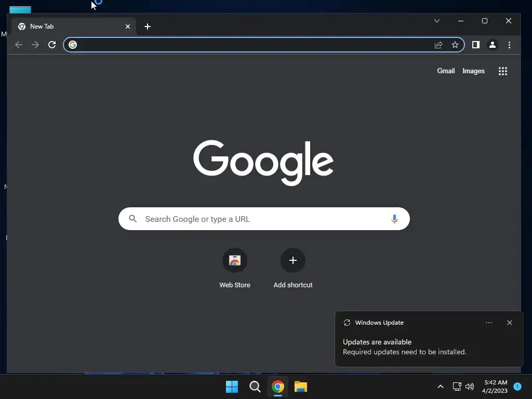Image resolution: width=532 pixels, height=399 pixels.
Task: Open Windows Update notification options menu
Action: pos(489,323)
